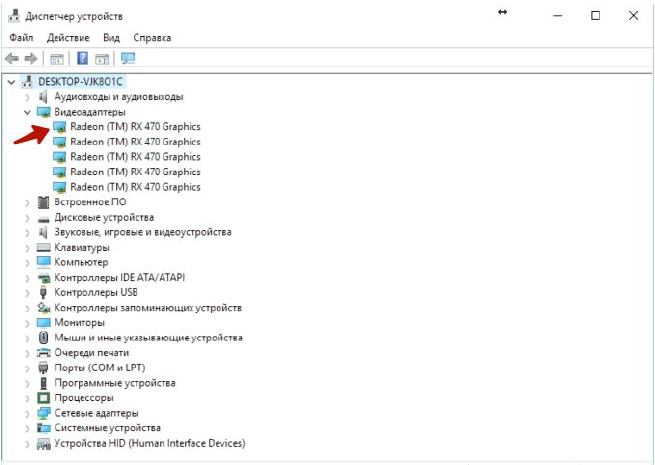Click the blue question-mark Help toolbar icon
The image size is (655, 465).
tap(83, 58)
